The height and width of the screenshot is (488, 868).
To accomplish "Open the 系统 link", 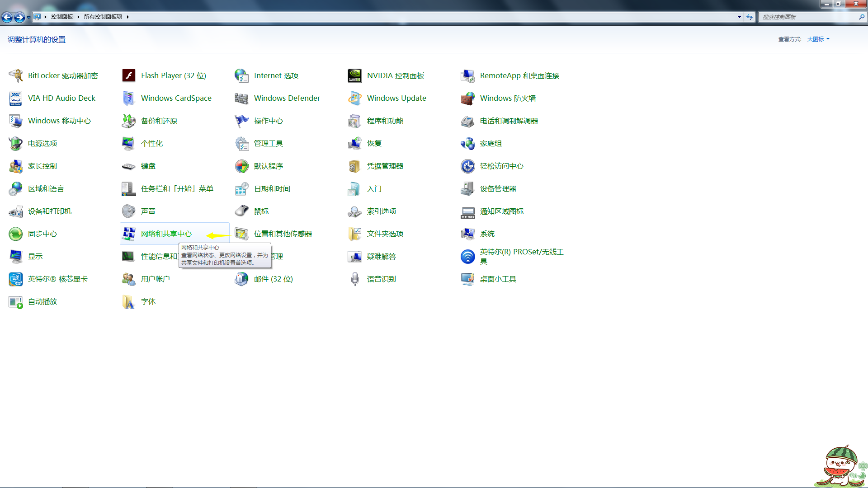I will (487, 234).
